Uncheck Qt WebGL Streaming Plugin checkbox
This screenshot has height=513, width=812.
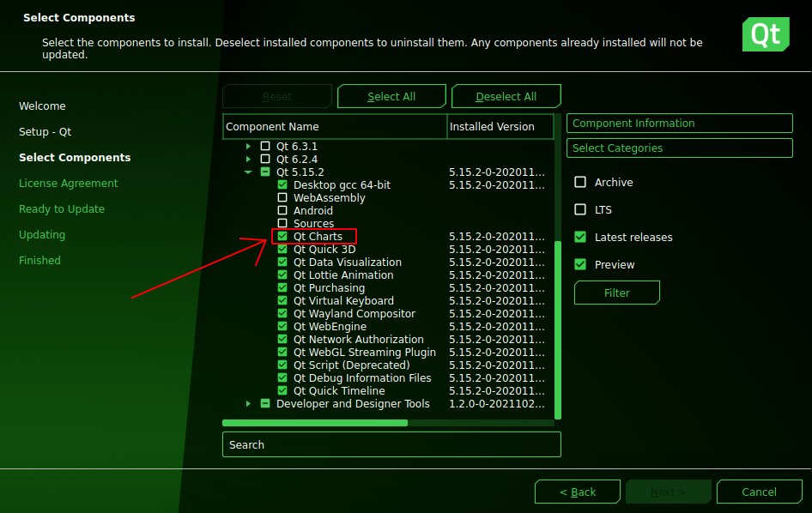click(x=282, y=352)
